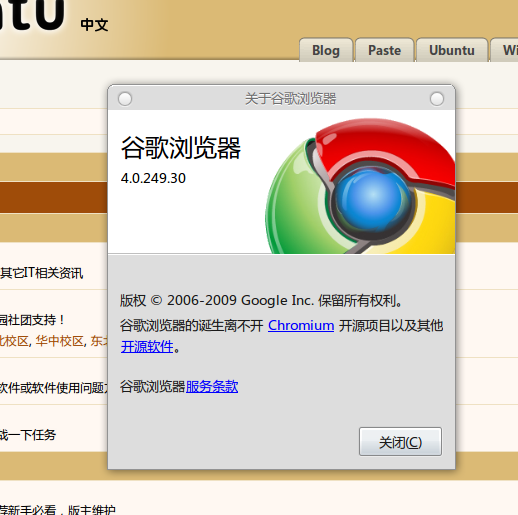The image size is (518, 515).
Task: Click the 华中校区 link on the page
Action: pos(59,341)
